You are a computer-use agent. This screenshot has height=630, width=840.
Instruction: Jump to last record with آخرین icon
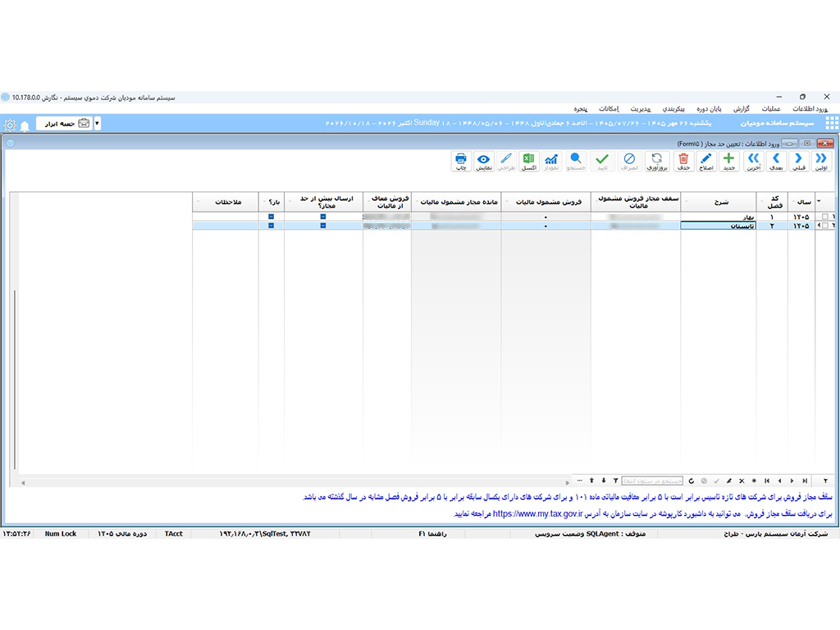coord(754,161)
